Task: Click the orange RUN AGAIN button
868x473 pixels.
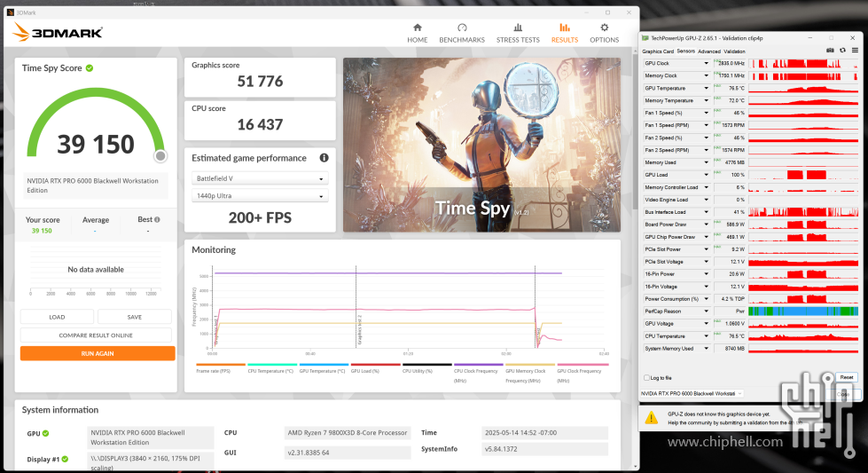Action: pos(98,353)
